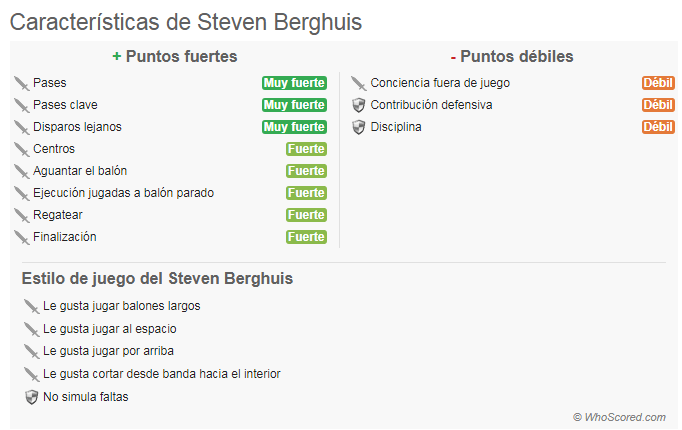The image size is (682, 430).
Task: Click the sword icon next to Disparos lejanos
Action: point(21,127)
